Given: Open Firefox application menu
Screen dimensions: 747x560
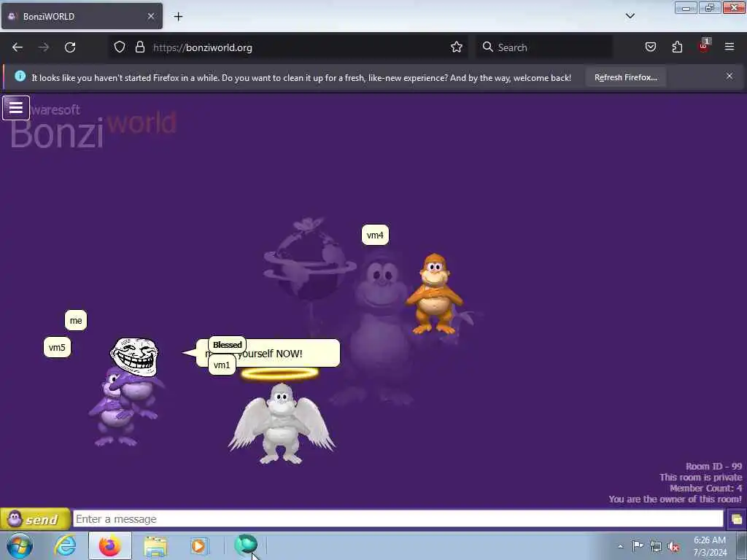Looking at the screenshot, I should [729, 47].
